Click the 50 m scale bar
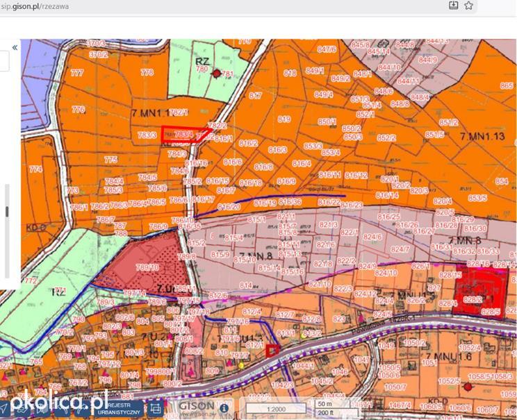517x420 pixels. pos(336,404)
